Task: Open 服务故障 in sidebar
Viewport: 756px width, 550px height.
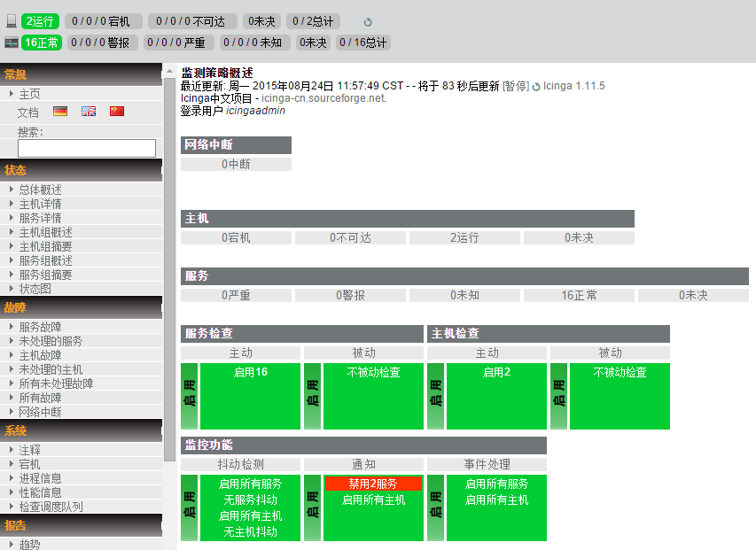Action: pos(41,327)
